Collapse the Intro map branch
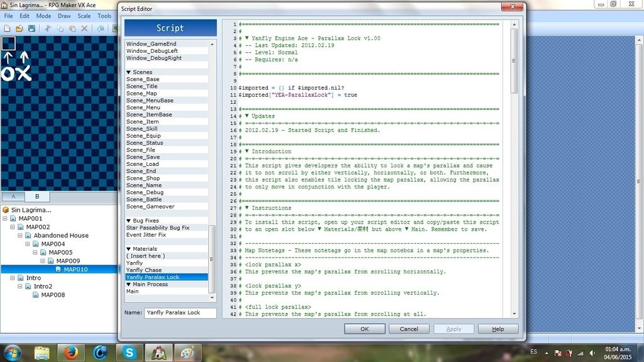Viewport: 644px width, 362px height. click(13, 278)
